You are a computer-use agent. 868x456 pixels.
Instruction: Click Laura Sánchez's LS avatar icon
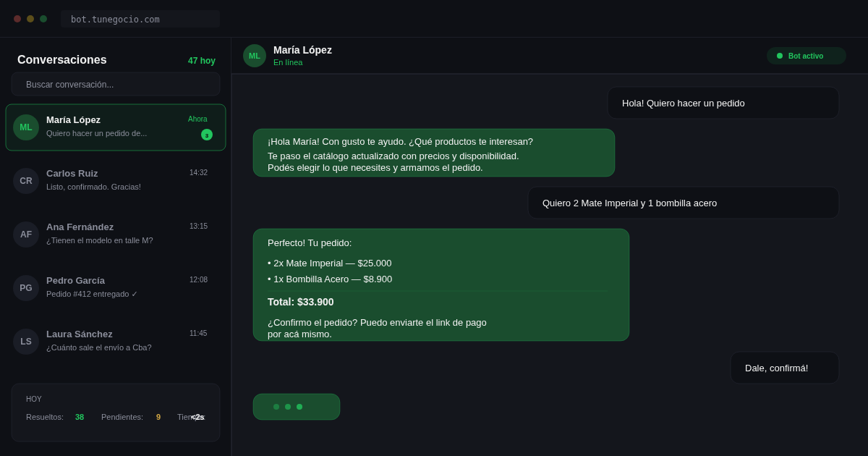click(x=26, y=342)
